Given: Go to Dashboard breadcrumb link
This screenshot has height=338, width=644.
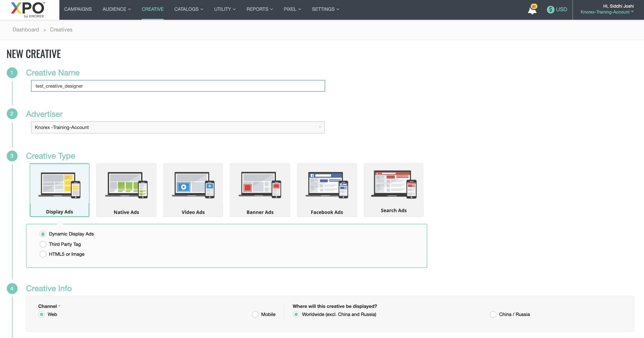Looking at the screenshot, I should (x=26, y=29).
